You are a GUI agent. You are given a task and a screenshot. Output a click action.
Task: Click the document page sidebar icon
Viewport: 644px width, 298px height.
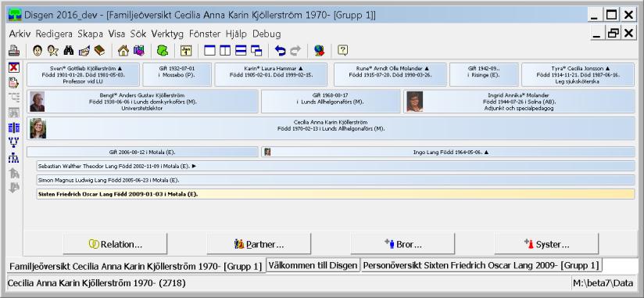(13, 83)
